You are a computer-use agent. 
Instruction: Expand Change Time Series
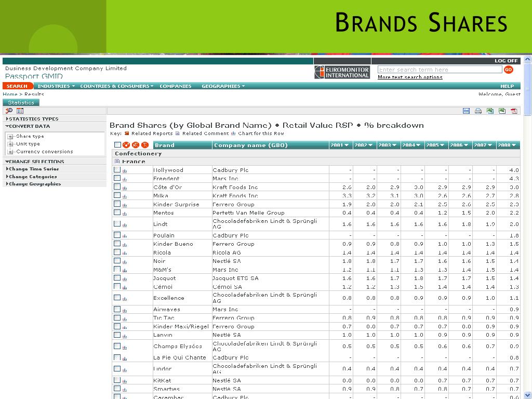[x=32, y=169]
